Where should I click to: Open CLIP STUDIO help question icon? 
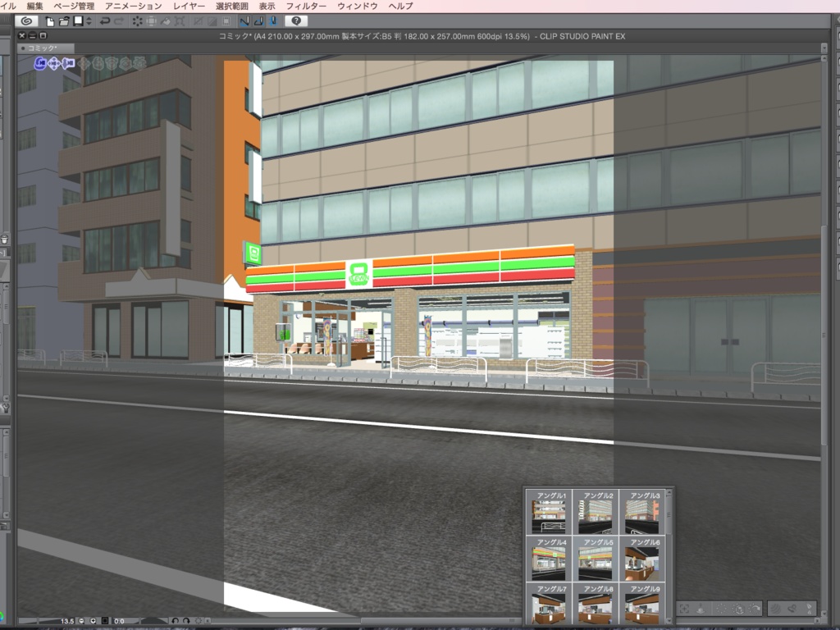click(x=296, y=21)
